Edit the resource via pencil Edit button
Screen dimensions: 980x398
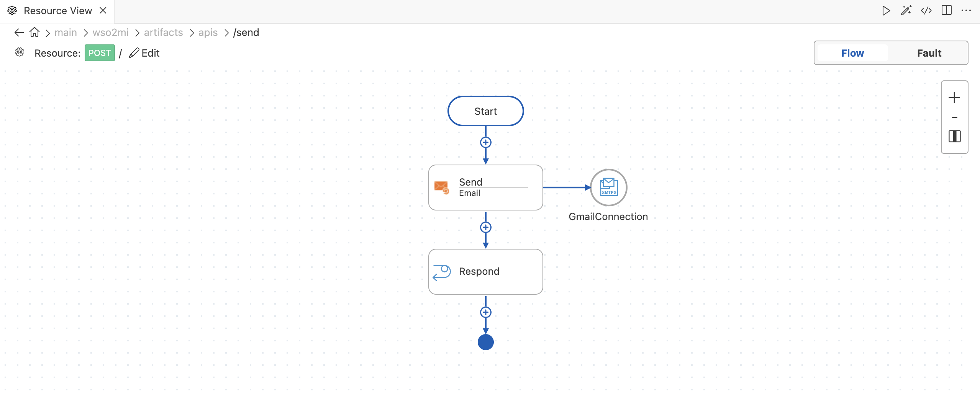click(x=144, y=53)
